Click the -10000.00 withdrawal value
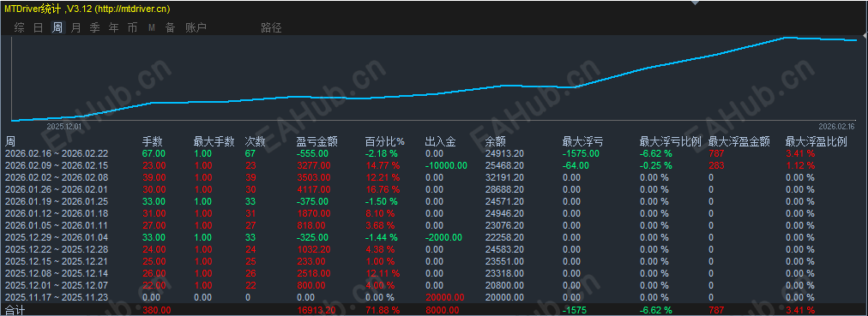 pos(446,165)
